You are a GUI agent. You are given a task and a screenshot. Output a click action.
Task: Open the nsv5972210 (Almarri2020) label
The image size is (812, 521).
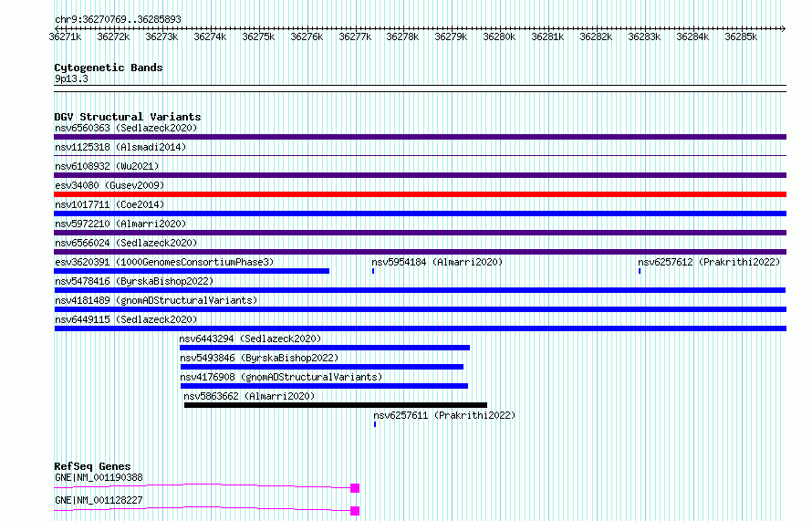click(120, 224)
